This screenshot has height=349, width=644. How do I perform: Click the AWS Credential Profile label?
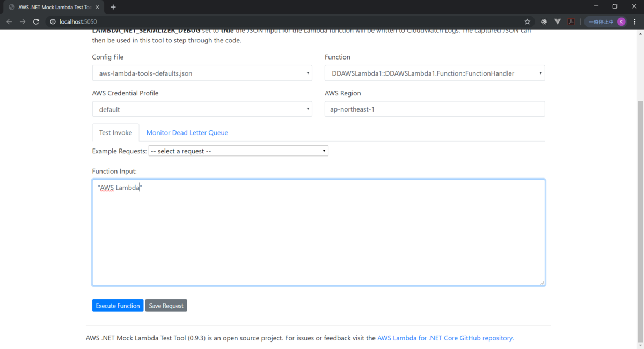point(125,93)
